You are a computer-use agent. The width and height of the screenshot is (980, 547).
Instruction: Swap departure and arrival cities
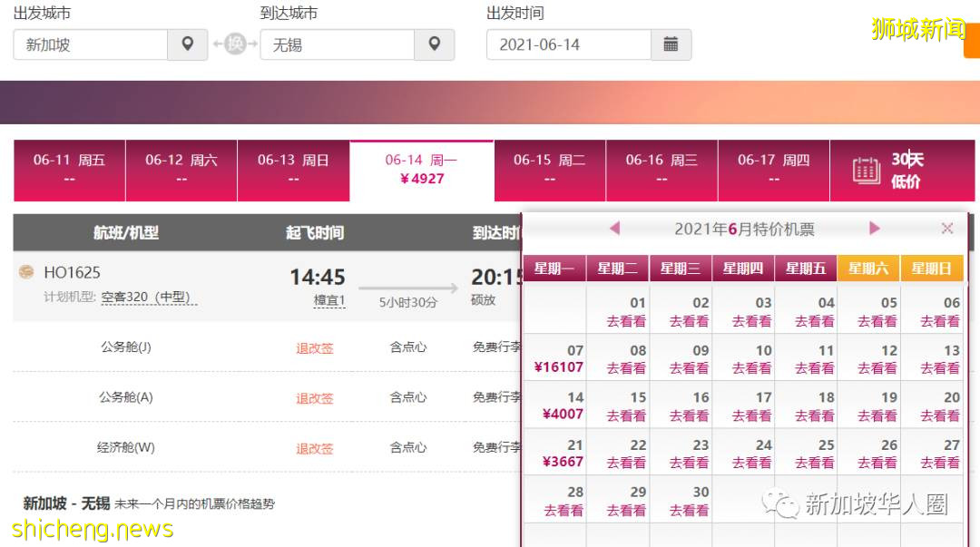click(235, 44)
